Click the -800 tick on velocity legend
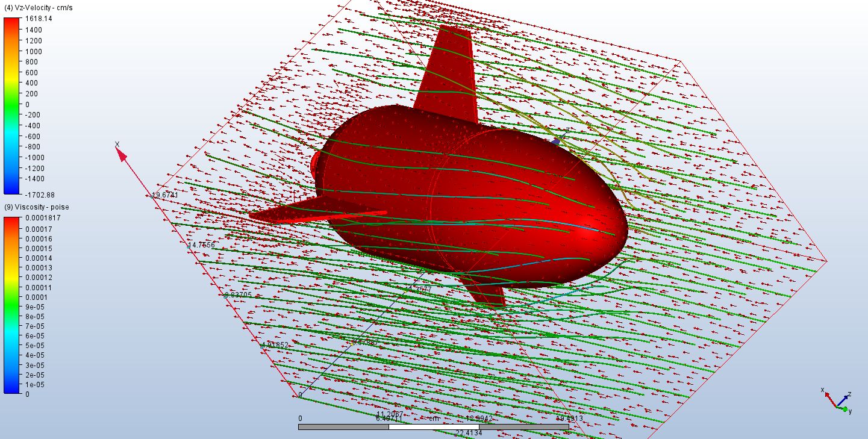 click(33, 146)
